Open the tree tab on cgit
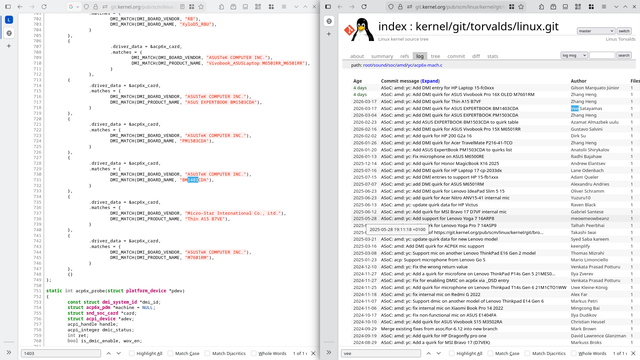 (435, 56)
